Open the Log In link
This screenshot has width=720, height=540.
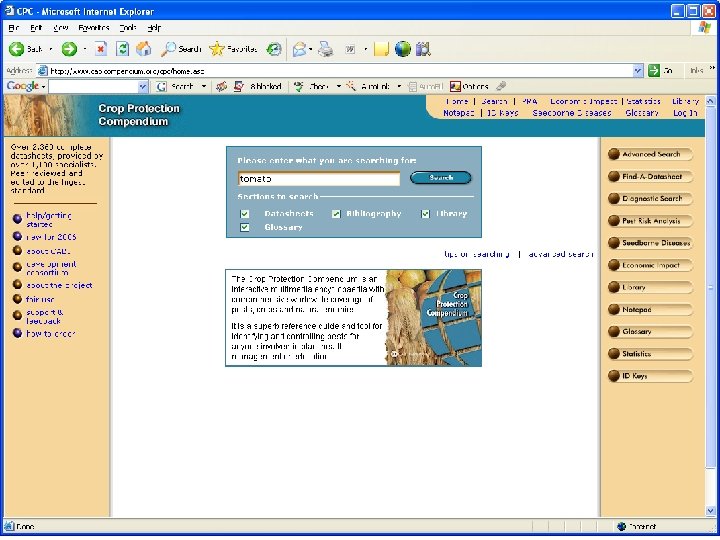685,113
